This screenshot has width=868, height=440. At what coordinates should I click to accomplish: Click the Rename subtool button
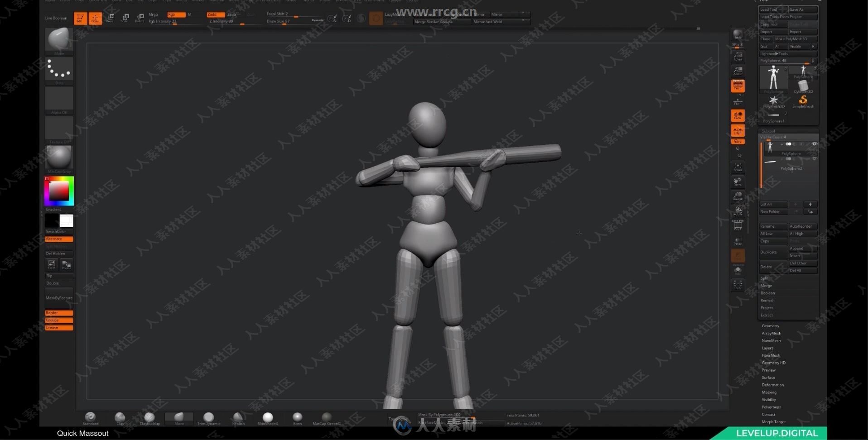coord(773,226)
